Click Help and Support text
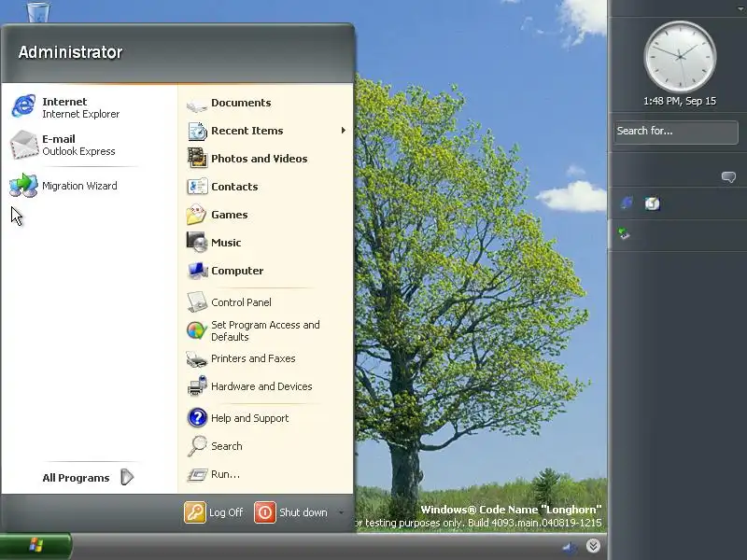Image resolution: width=747 pixels, height=560 pixels. 249,418
